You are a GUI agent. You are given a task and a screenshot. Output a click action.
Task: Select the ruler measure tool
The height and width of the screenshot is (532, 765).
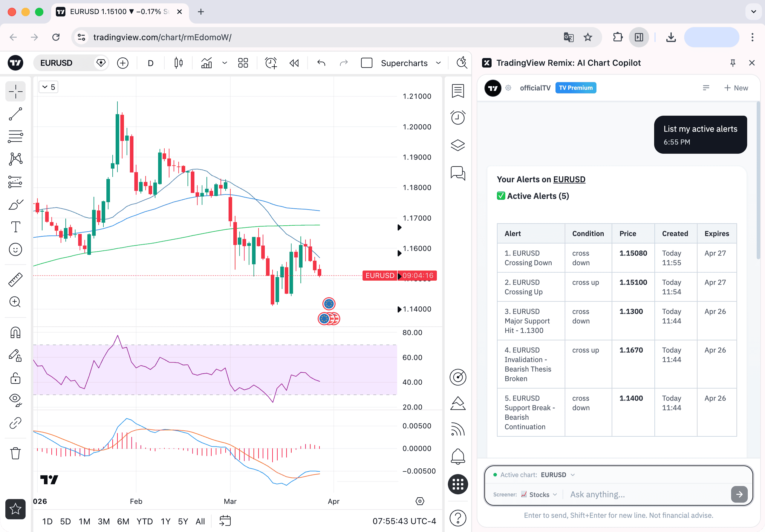click(x=15, y=280)
